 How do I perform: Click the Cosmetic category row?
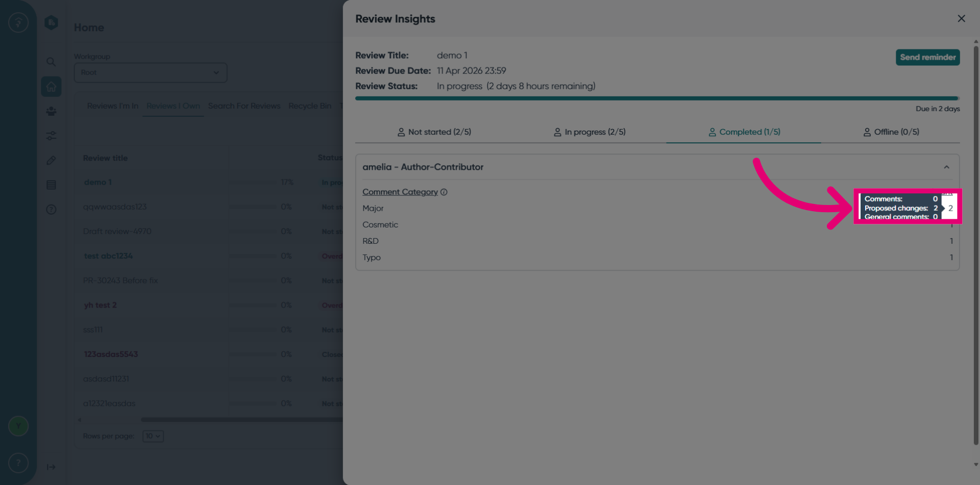click(657, 225)
